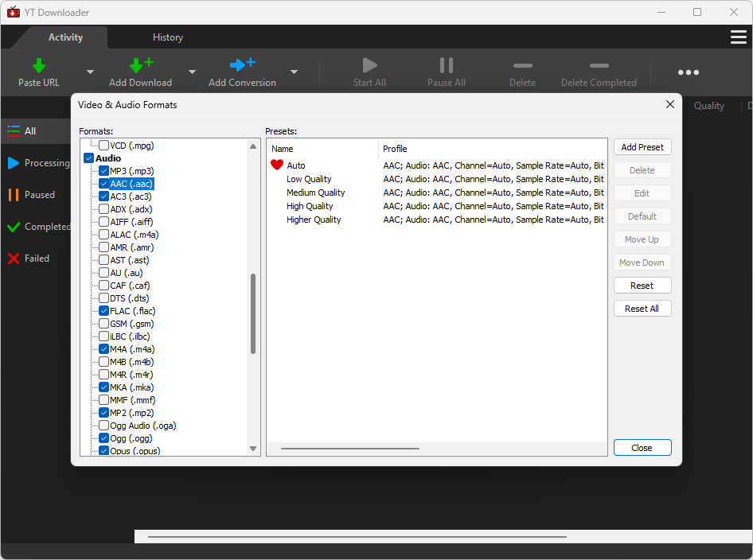Uncheck the M4A (.m4a) checkbox
The height and width of the screenshot is (560, 753).
pos(103,349)
